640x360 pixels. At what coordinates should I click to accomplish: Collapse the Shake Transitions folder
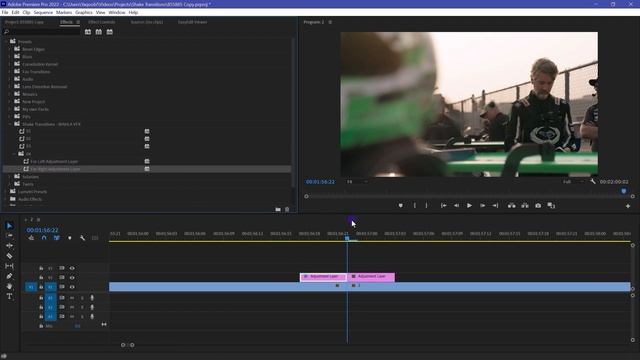[x=10, y=124]
